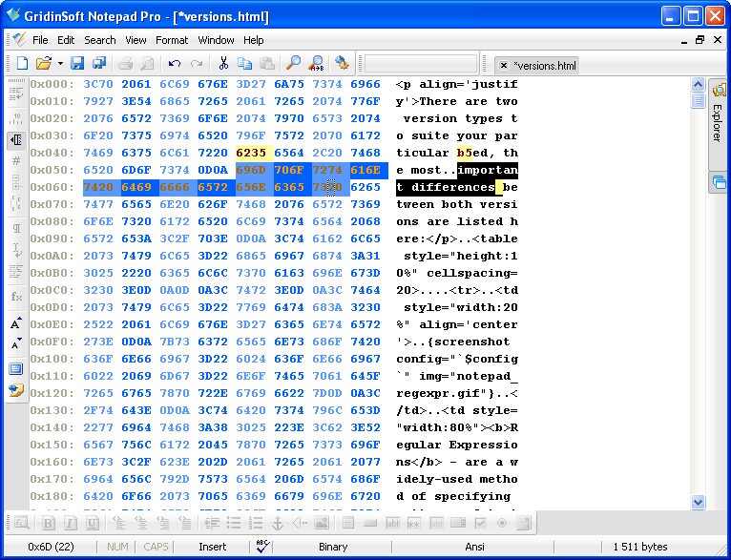Open Print Preview icon
Screen dimensions: 731x560
coord(147,63)
